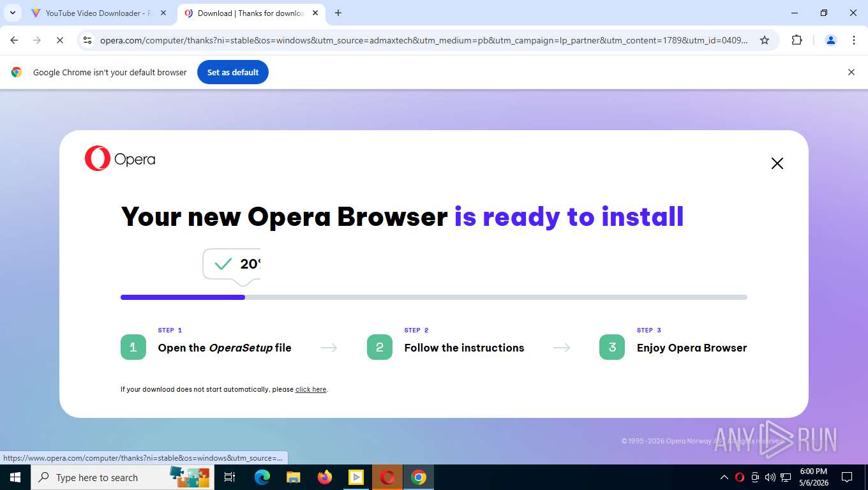Click the 'click here' download link
Image resolution: width=868 pixels, height=490 pixels.
click(311, 389)
